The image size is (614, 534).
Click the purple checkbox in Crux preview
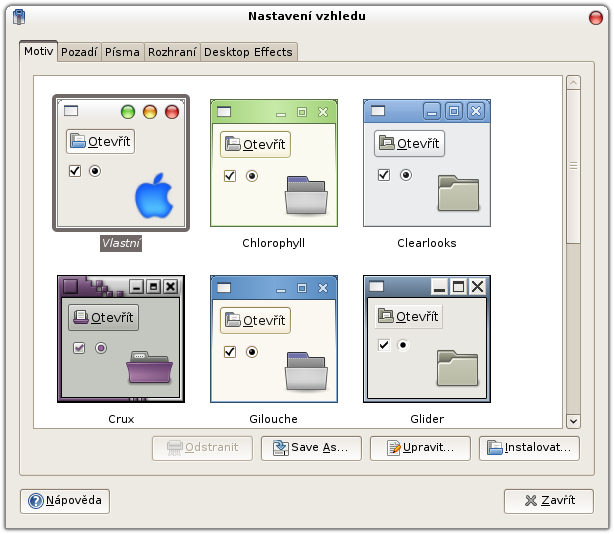79,348
